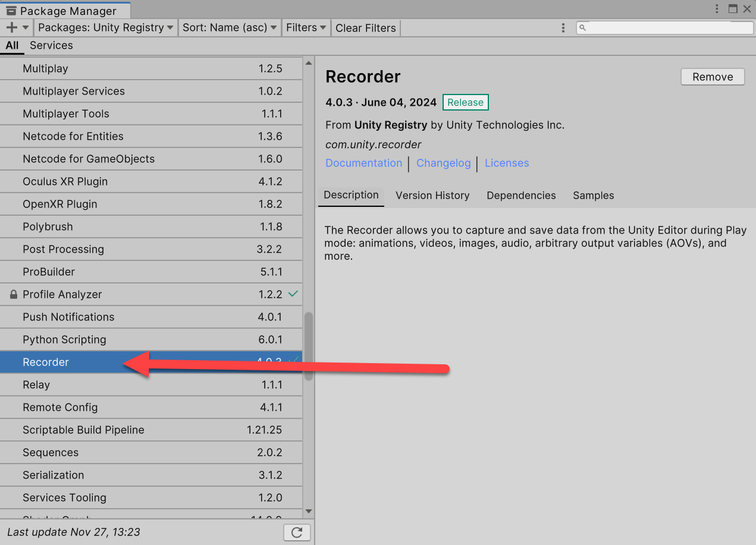Expand the Filters dropdown
This screenshot has width=756, height=545.
pyautogui.click(x=306, y=27)
